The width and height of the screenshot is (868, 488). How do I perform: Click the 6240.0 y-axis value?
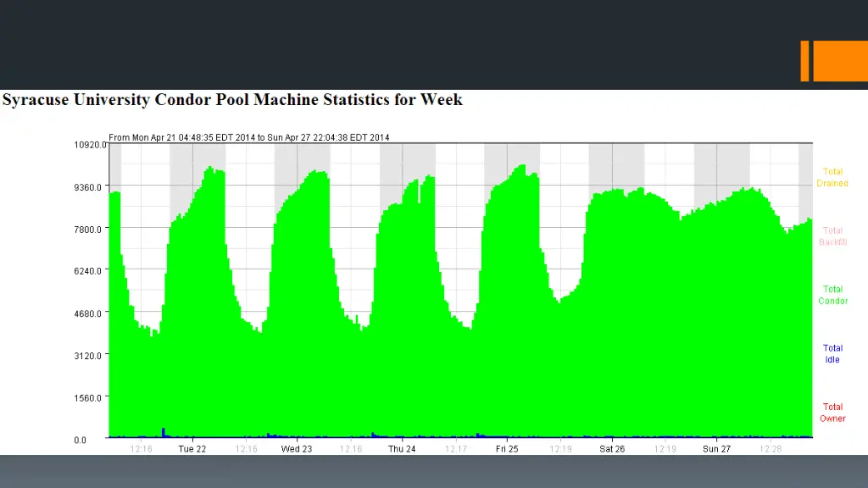[88, 271]
